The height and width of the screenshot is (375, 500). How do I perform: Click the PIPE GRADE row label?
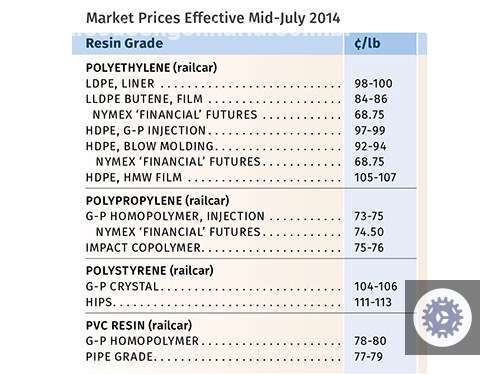tap(119, 357)
